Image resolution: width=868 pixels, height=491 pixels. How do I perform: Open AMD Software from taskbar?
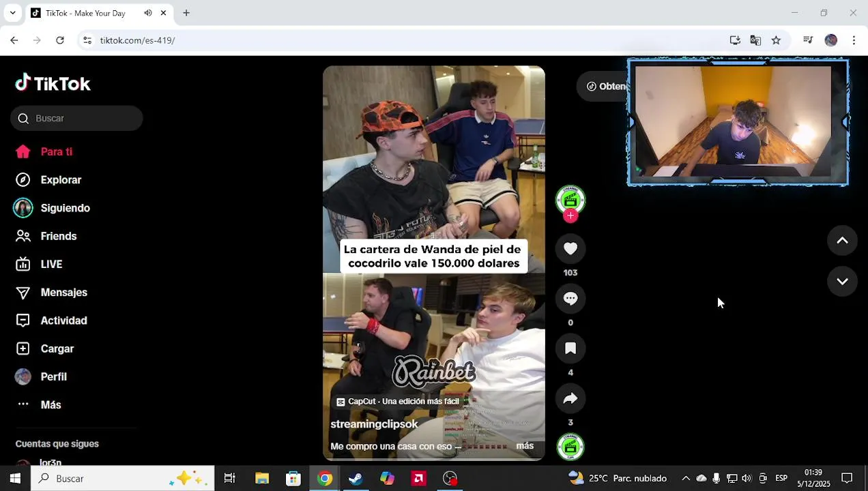coord(418,478)
